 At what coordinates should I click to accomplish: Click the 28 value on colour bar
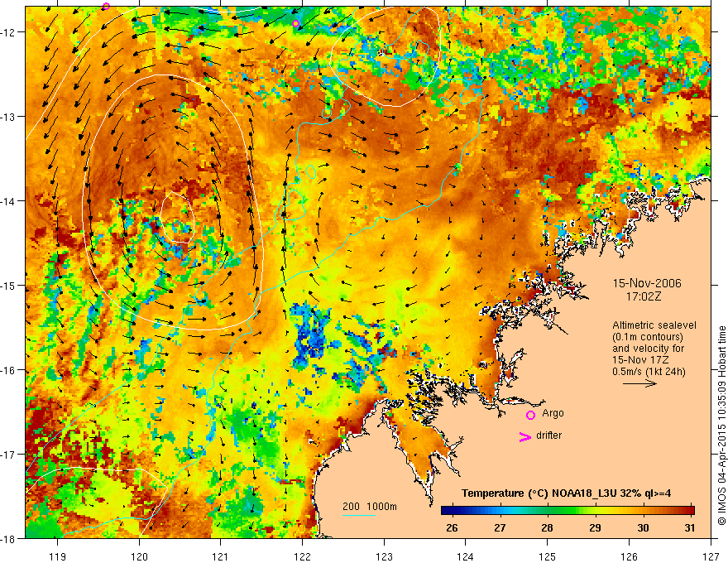[548, 527]
